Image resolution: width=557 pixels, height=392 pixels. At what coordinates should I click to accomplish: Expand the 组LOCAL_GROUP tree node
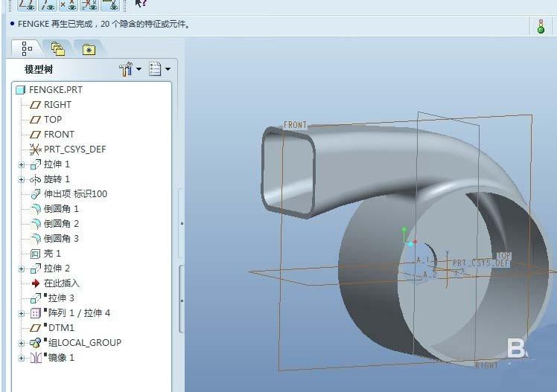coord(22,343)
